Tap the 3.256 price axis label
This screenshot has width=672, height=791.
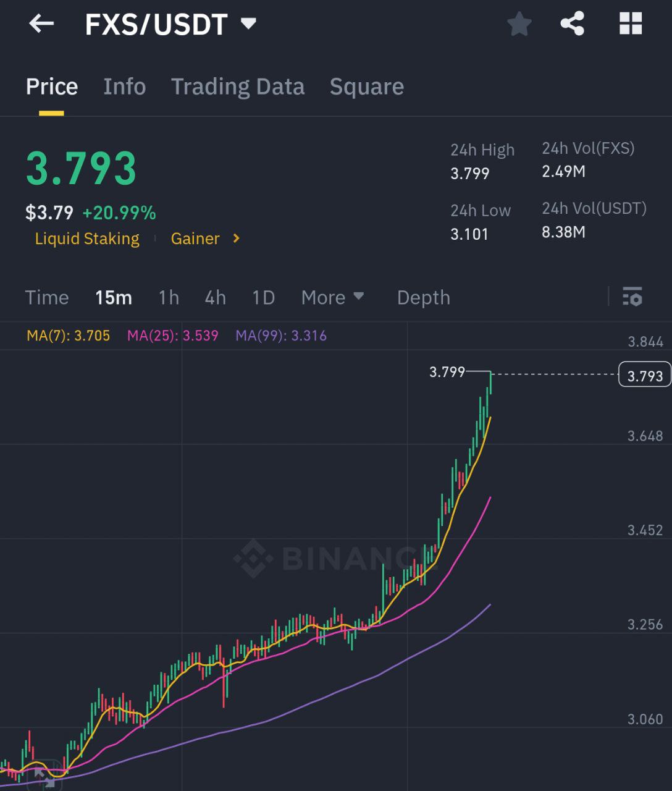(x=645, y=625)
